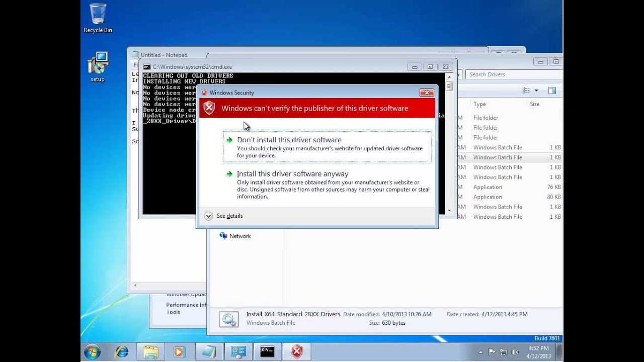Click Date modified value 4/10/2013 10:26 AM
Screen dimensions: 644x362
tap(407, 314)
